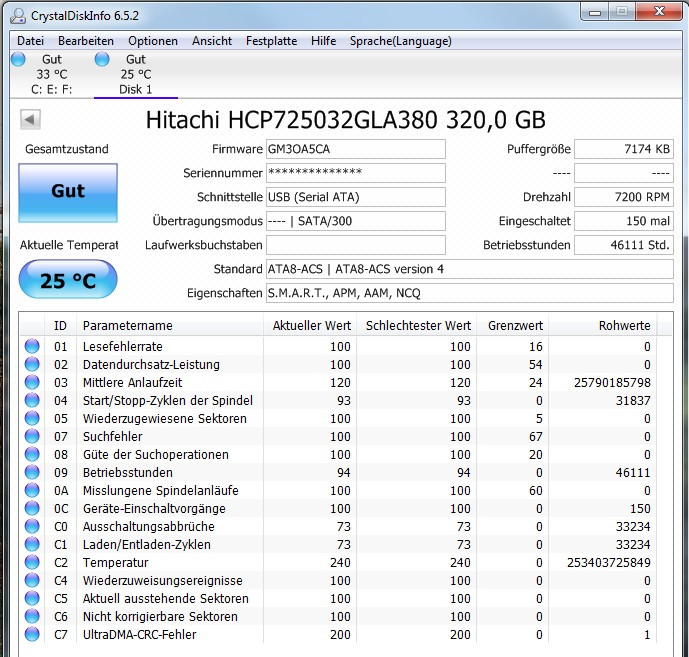
Task: Click the status orb for Suchfehler
Action: pos(32,436)
